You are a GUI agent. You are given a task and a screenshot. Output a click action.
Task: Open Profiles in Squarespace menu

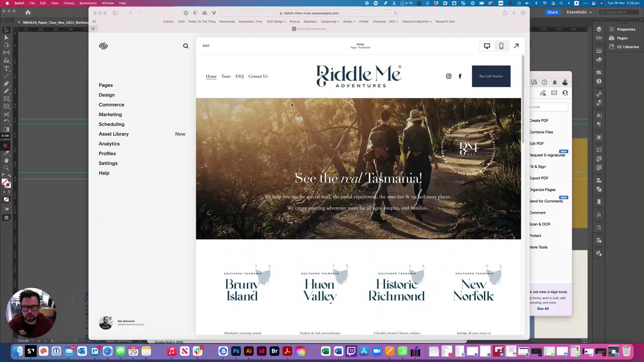pos(107,153)
